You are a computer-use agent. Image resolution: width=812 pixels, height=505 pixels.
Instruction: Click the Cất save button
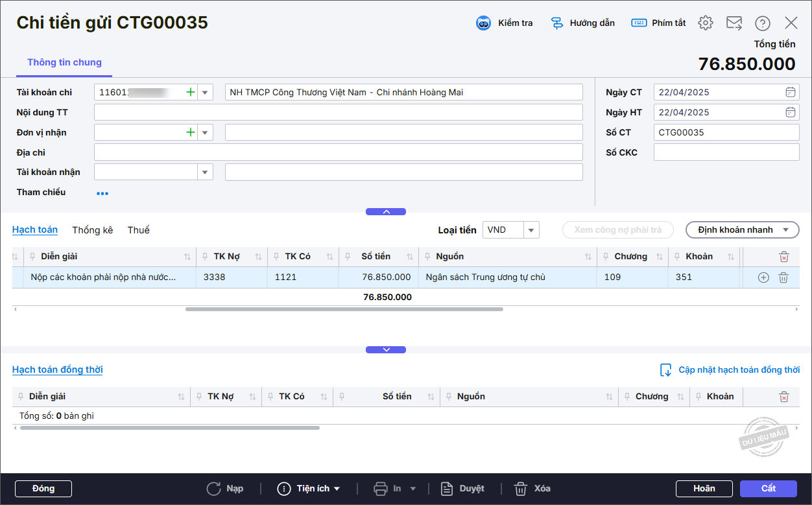pos(768,488)
